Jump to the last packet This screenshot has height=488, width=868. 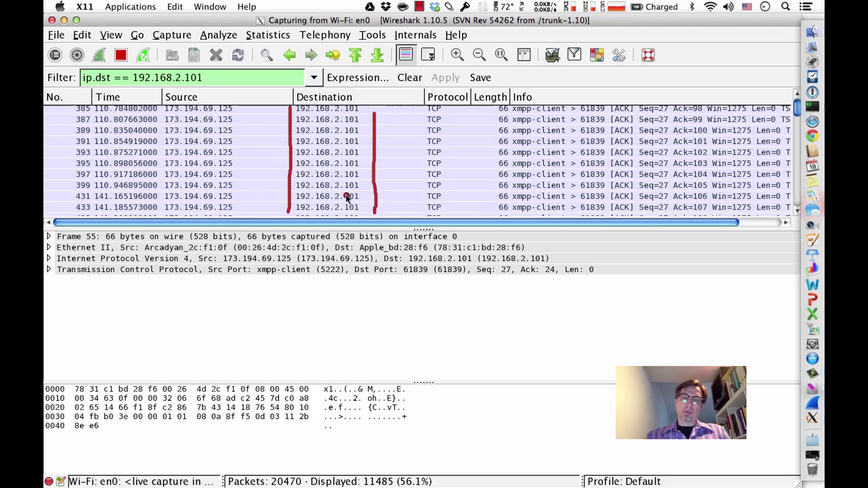[377, 55]
